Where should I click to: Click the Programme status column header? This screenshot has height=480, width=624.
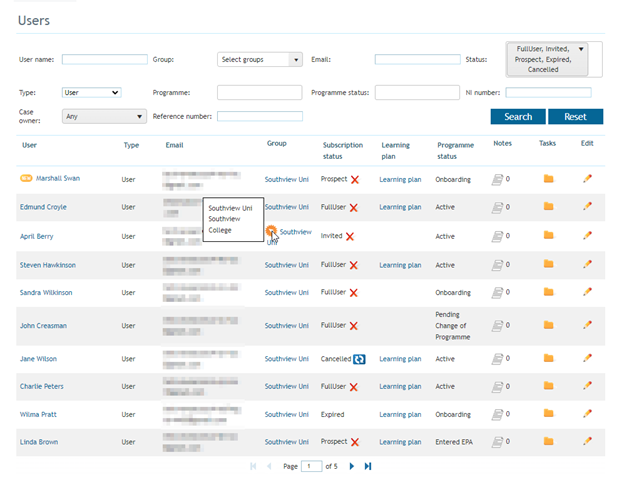click(x=455, y=151)
